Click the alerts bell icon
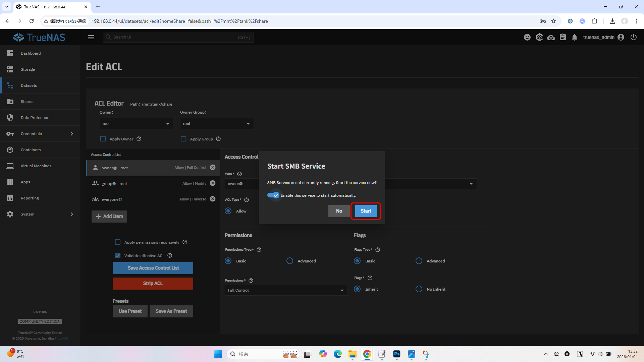644x362 pixels. point(575,37)
